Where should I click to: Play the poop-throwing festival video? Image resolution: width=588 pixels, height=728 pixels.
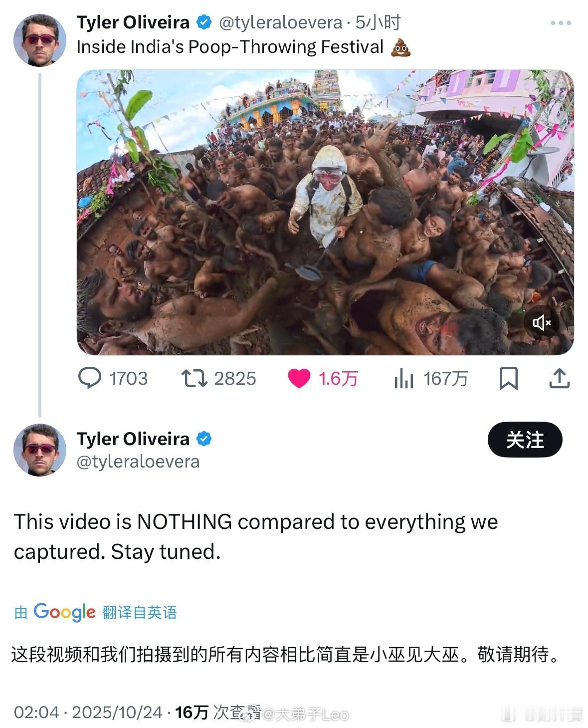coord(325,212)
